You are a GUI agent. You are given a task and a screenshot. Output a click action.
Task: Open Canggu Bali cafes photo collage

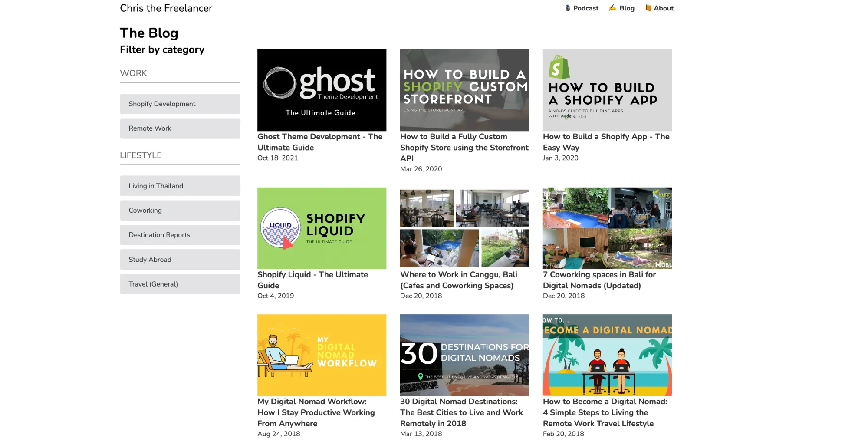tap(464, 228)
